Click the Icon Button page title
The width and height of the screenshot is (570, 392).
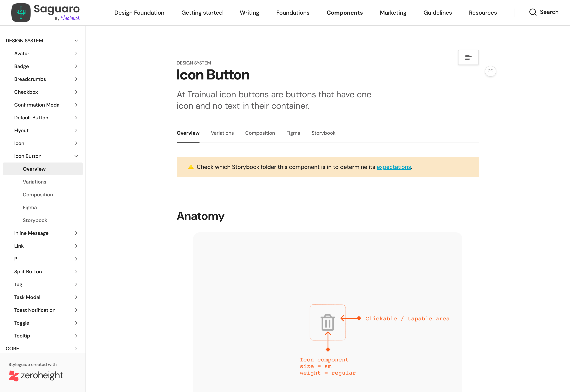click(x=213, y=75)
